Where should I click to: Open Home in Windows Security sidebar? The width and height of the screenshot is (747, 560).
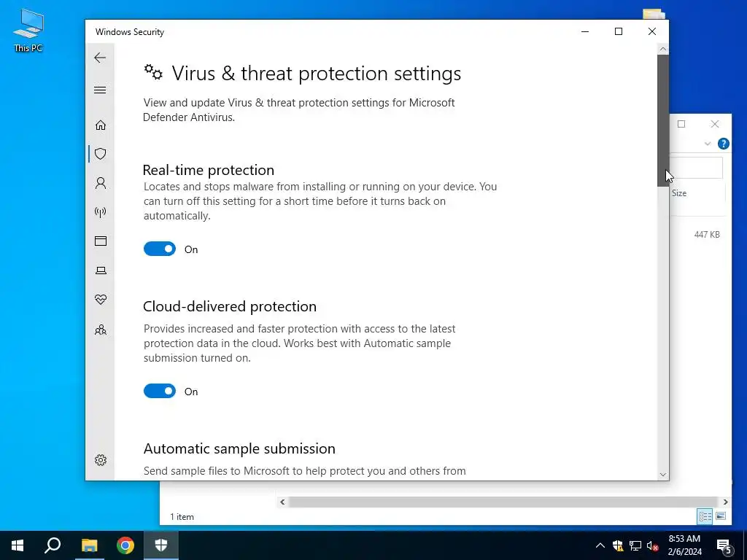pos(101,125)
